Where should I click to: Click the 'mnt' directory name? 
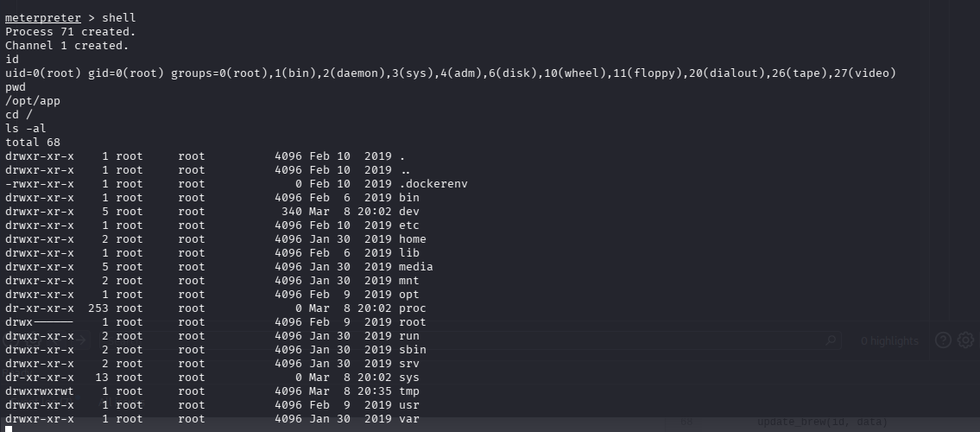(409, 281)
